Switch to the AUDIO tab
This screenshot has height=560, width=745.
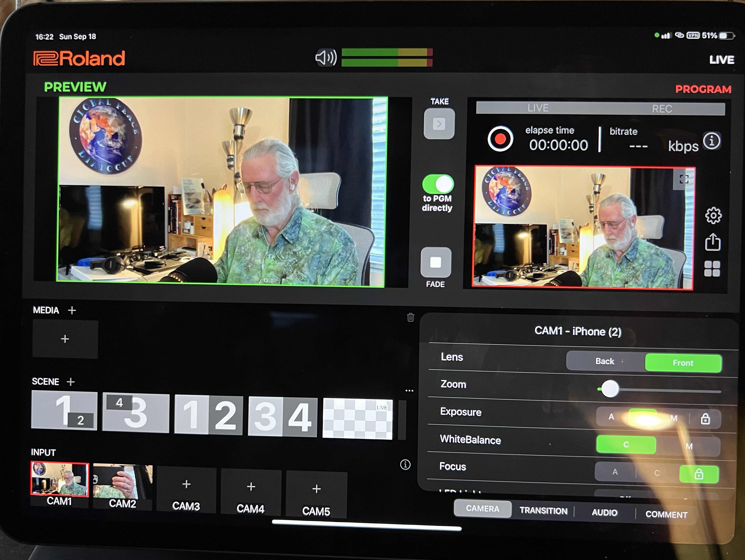pyautogui.click(x=604, y=512)
